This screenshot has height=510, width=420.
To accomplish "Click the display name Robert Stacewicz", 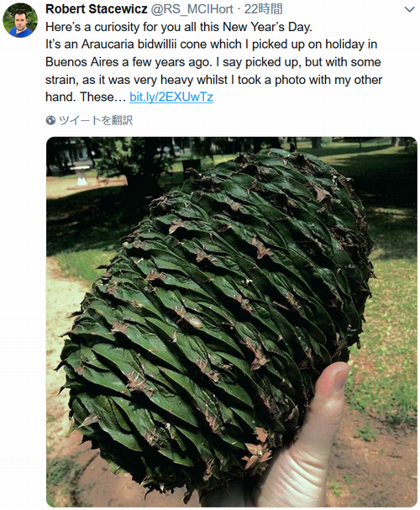I will [97, 9].
